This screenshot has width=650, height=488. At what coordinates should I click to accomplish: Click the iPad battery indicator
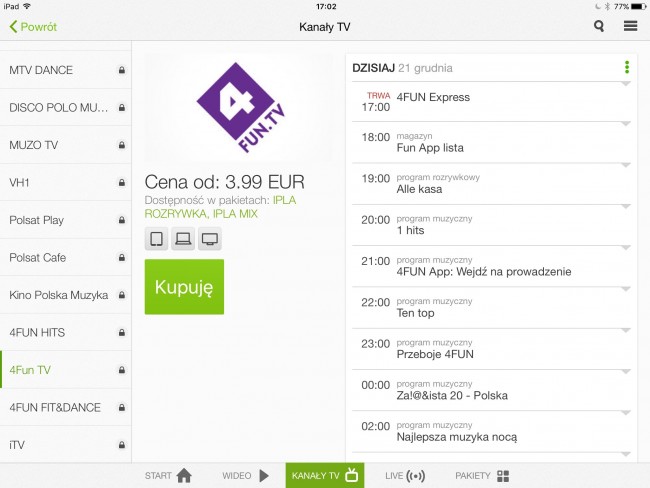(x=638, y=6)
